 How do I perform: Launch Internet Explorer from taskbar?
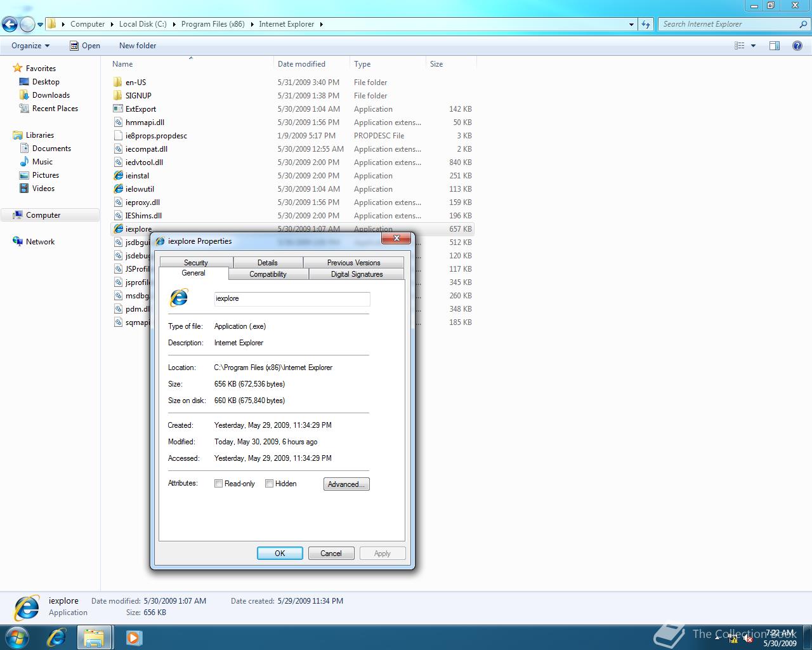tap(56, 637)
